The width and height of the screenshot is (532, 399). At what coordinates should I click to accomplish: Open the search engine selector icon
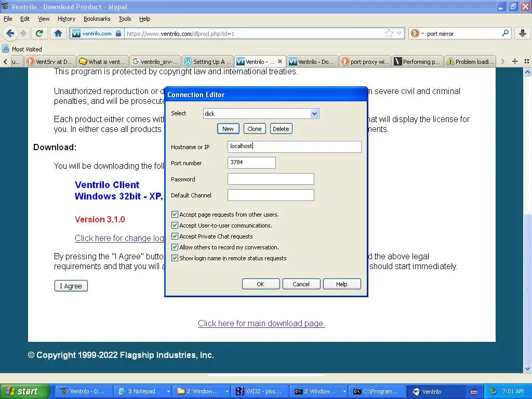point(417,33)
